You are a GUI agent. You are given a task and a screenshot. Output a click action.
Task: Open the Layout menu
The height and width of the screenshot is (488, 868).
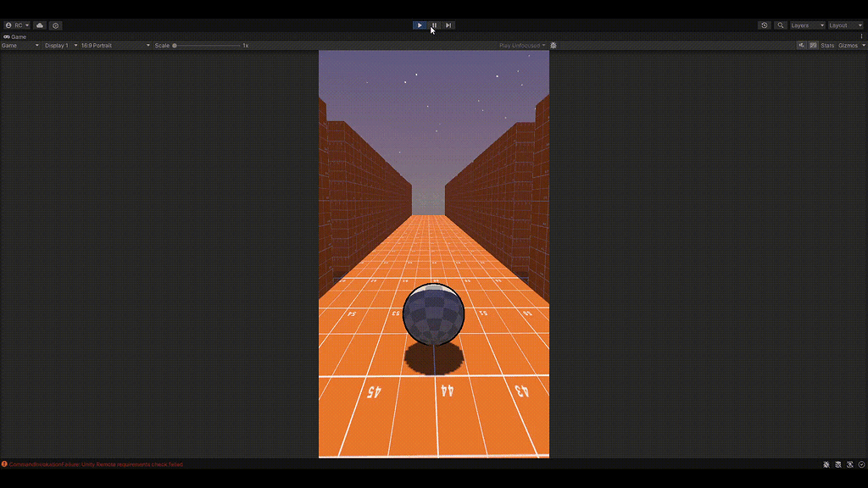(844, 25)
